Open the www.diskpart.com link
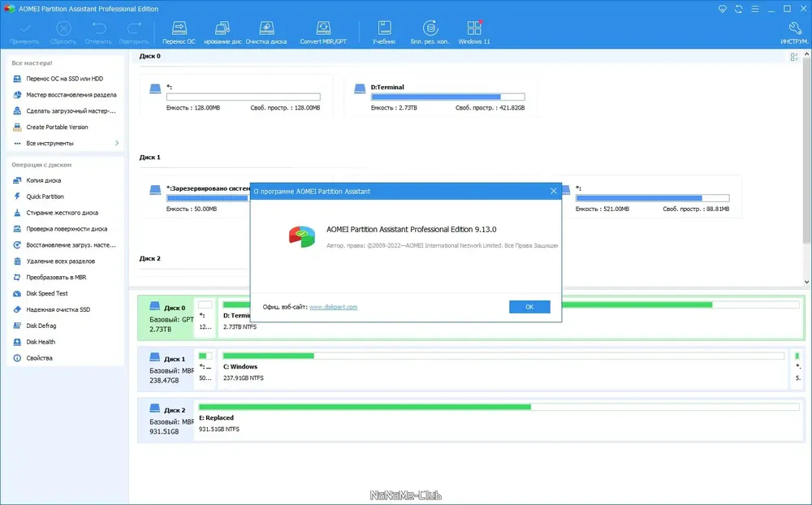Viewport: 812px width, 505px height. (333, 307)
